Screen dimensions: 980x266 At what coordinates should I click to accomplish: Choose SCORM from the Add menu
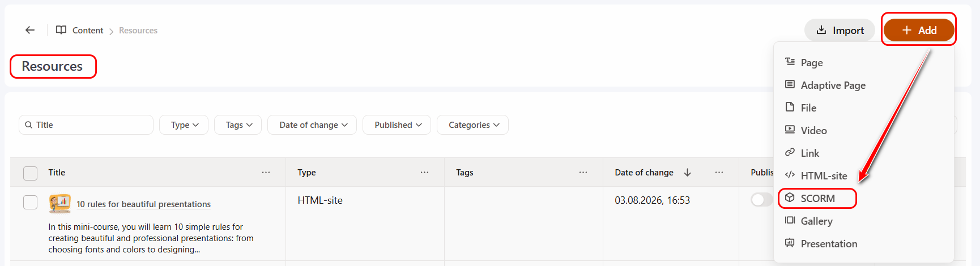(817, 198)
